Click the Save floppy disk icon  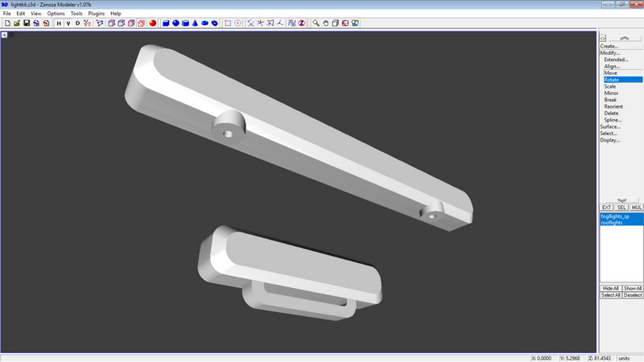point(27,23)
